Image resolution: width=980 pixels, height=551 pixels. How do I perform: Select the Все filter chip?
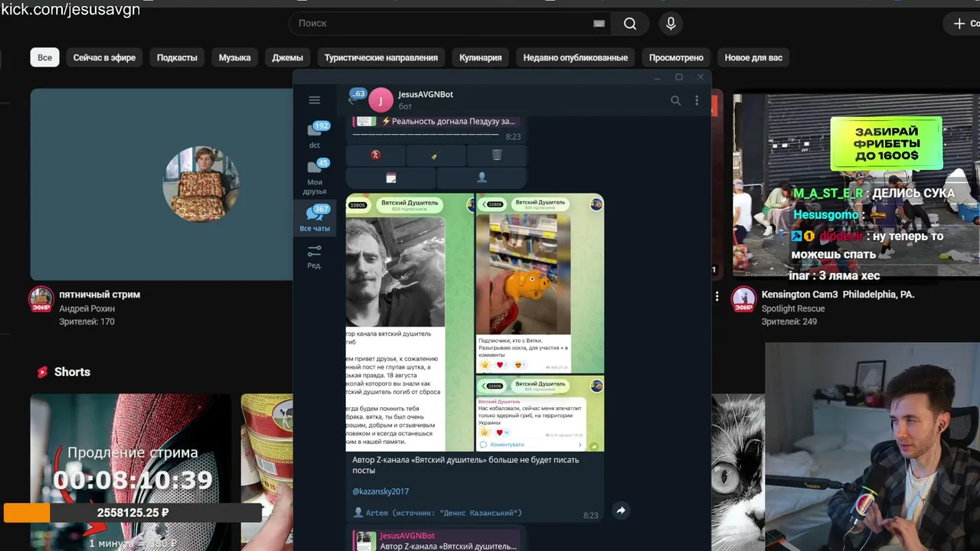45,57
